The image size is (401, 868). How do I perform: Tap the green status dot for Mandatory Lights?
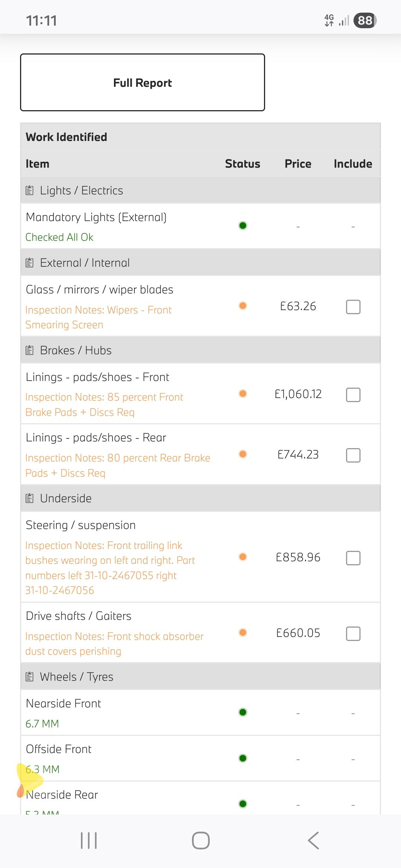pyautogui.click(x=243, y=226)
